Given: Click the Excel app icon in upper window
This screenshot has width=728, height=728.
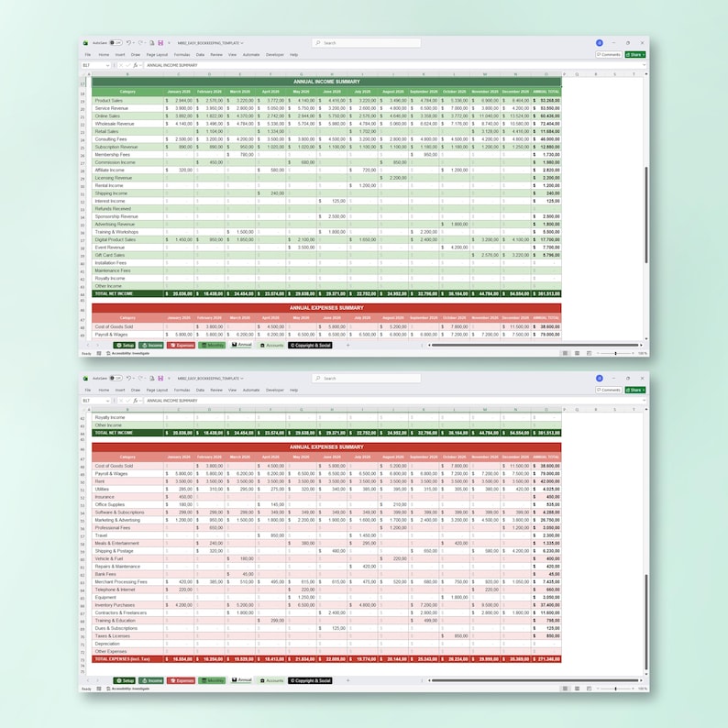Looking at the screenshot, I should pos(85,43).
